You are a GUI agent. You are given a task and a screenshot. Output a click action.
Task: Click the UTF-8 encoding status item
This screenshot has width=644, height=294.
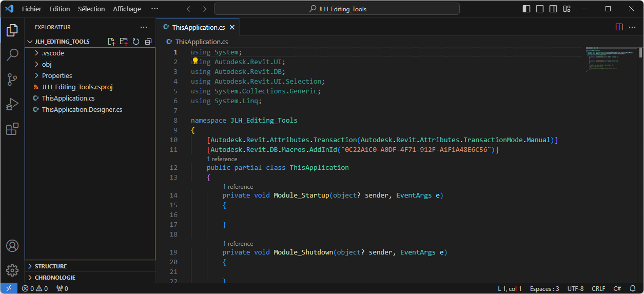click(x=575, y=288)
